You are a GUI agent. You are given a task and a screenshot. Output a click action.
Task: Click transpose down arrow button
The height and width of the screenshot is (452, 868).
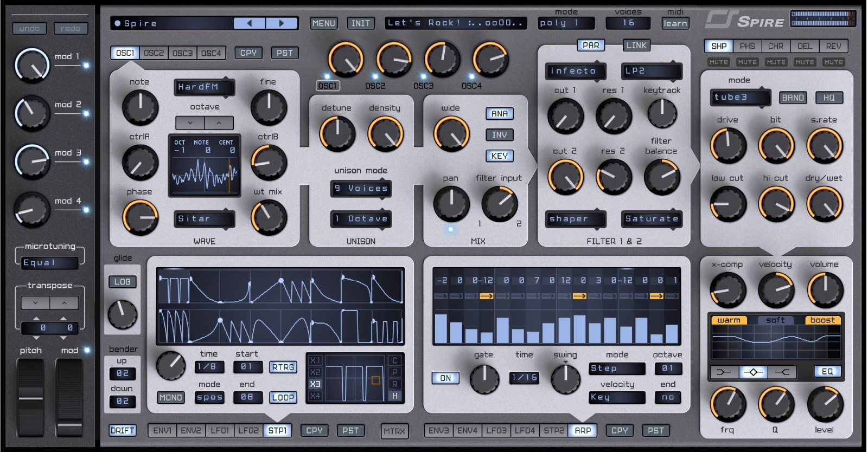tap(35, 303)
